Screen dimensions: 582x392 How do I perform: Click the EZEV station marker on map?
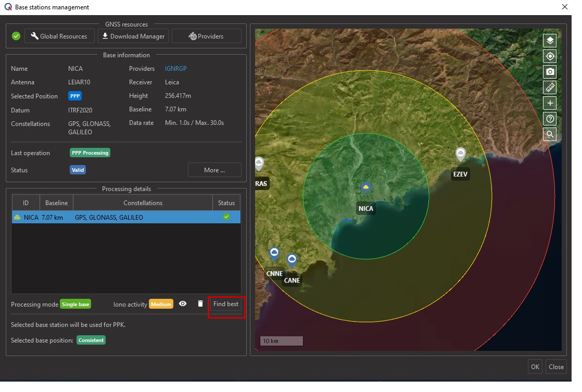coord(460,155)
